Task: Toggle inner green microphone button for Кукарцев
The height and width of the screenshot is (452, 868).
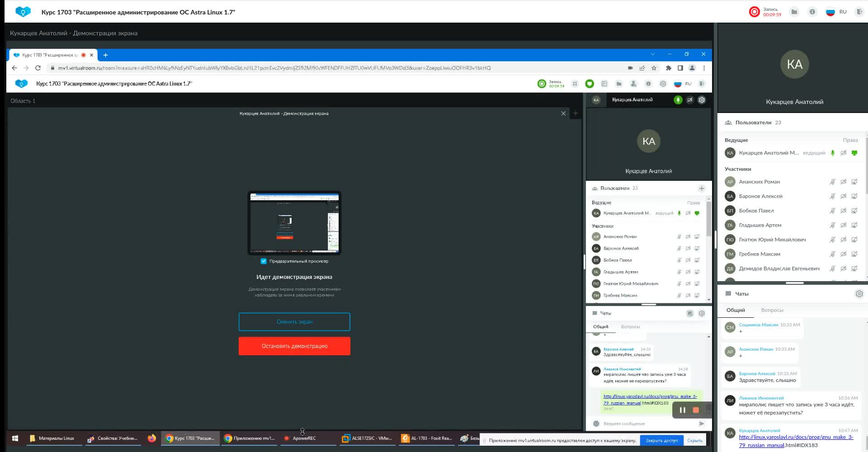Action: point(678,100)
